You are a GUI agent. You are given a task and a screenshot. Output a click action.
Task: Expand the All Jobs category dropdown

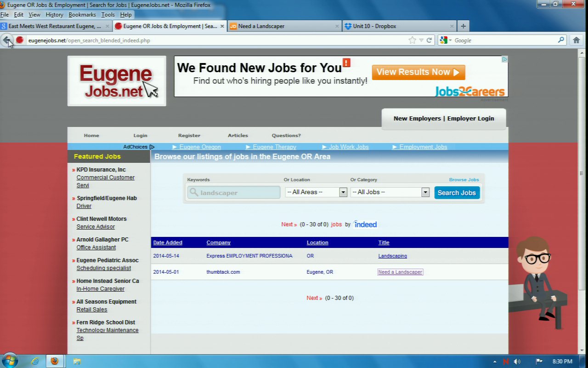[x=425, y=192]
